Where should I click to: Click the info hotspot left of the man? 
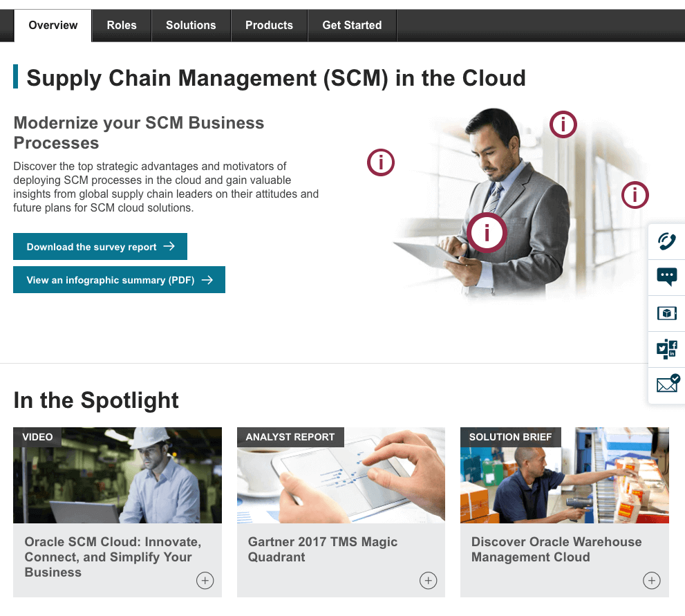coord(380,162)
